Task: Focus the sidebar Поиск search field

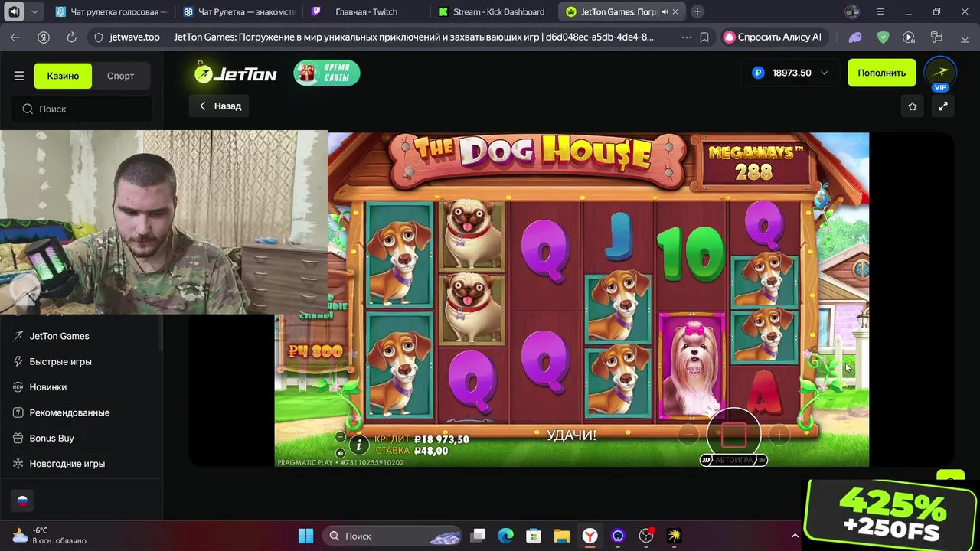Action: (x=81, y=109)
